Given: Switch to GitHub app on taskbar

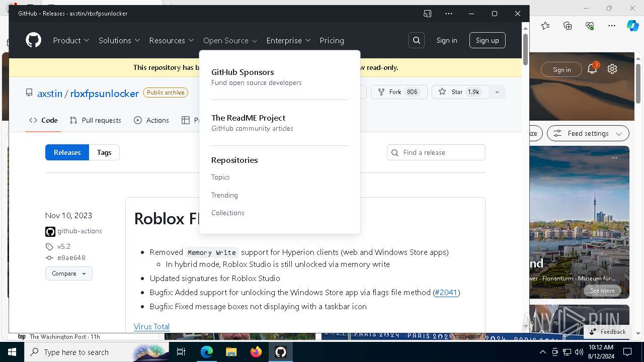Looking at the screenshot, I should point(281,352).
